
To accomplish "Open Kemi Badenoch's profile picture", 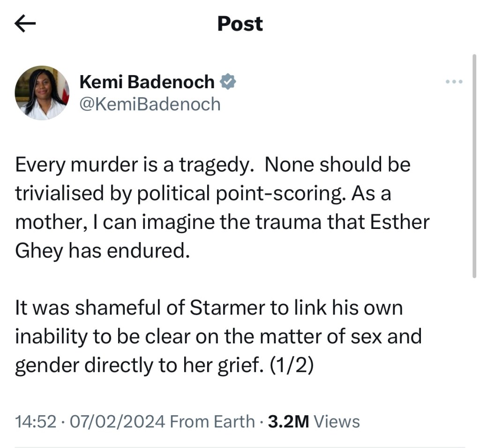I will pyautogui.click(x=42, y=93).
